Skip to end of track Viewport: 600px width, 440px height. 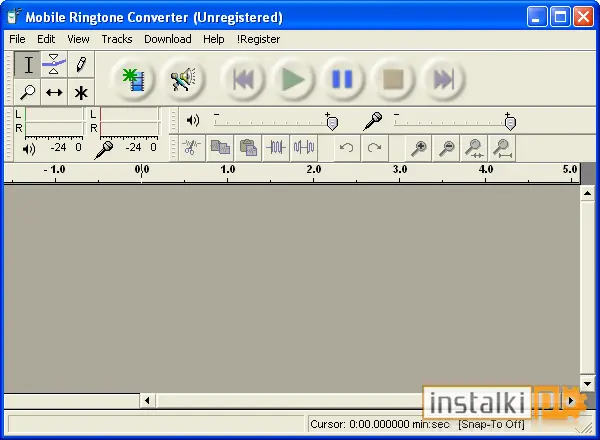(x=443, y=79)
